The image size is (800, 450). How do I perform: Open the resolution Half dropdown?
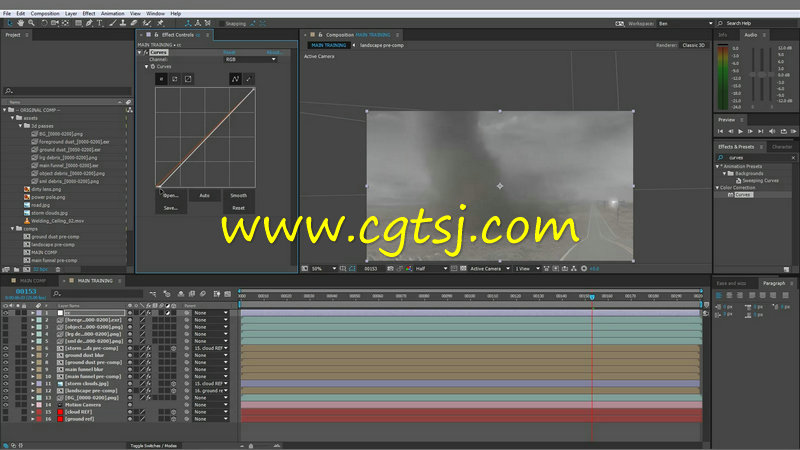click(x=431, y=268)
